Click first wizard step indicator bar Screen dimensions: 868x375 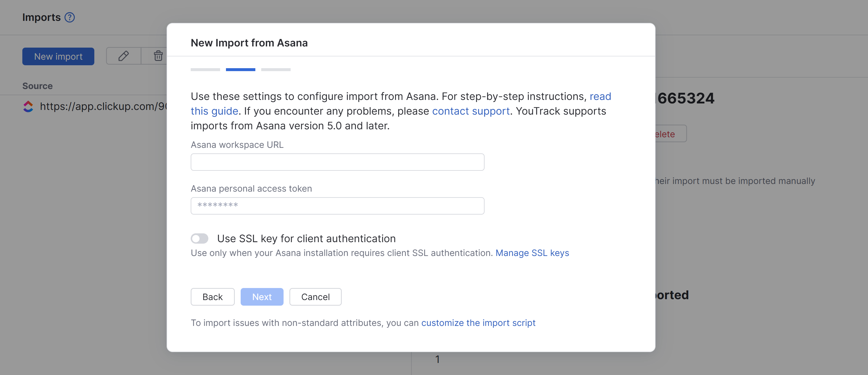click(x=205, y=70)
